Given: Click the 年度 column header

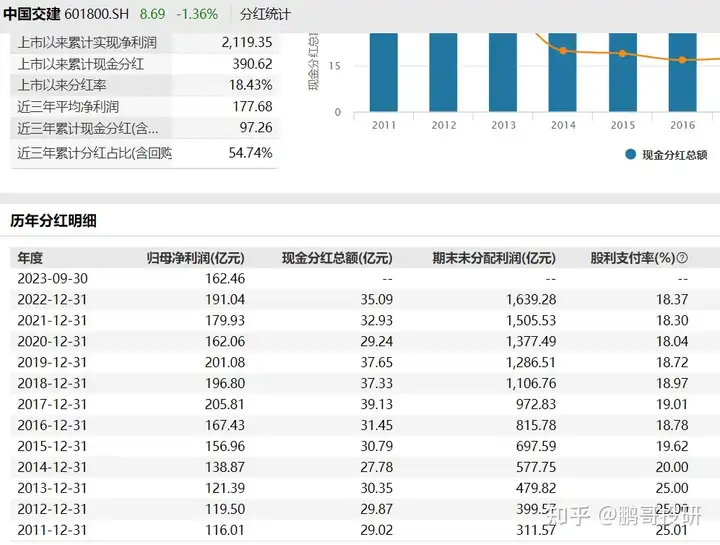Looking at the screenshot, I should 30,258.
